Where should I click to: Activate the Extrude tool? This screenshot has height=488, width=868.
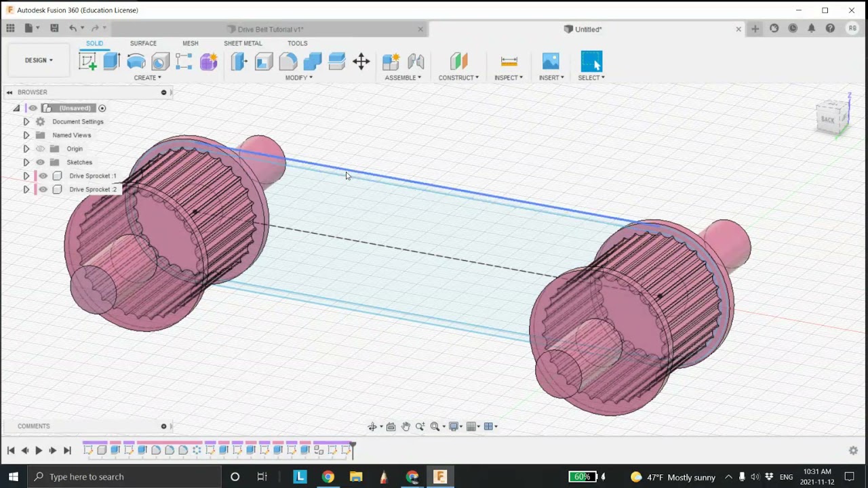tap(112, 62)
